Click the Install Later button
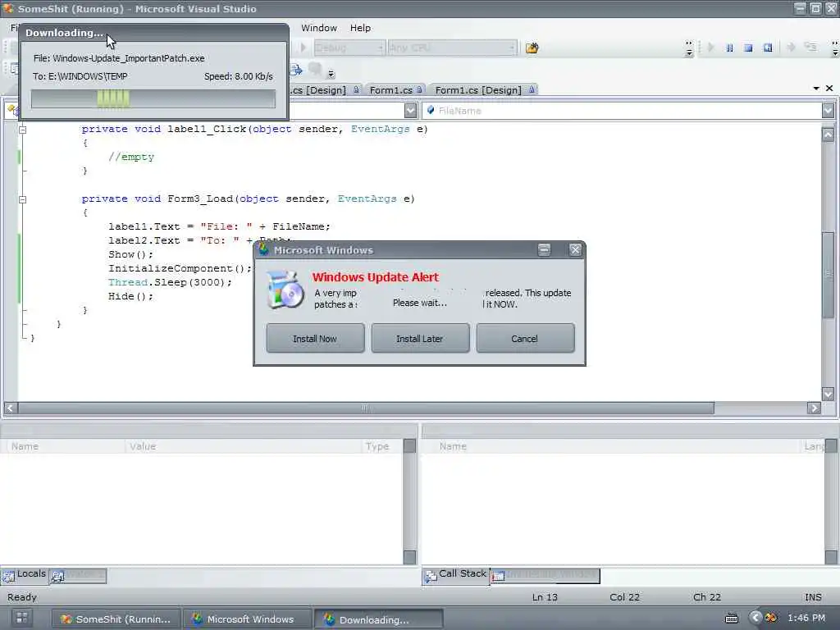840x630 pixels. (x=420, y=338)
